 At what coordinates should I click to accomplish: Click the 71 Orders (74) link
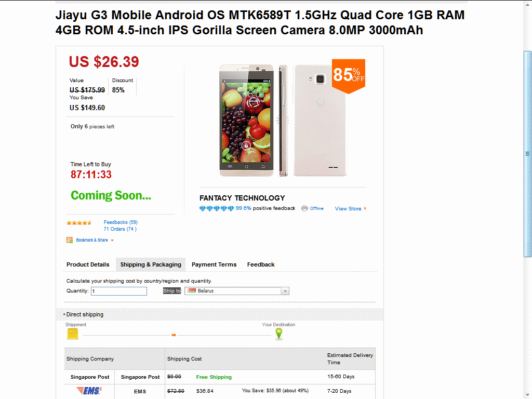120,229
